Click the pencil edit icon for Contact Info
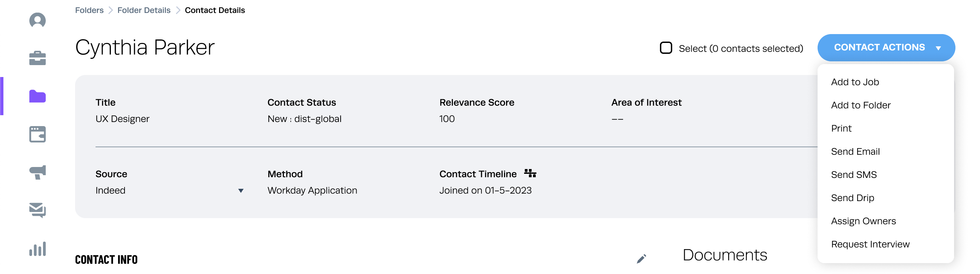This screenshot has width=980, height=274. pos(641,259)
